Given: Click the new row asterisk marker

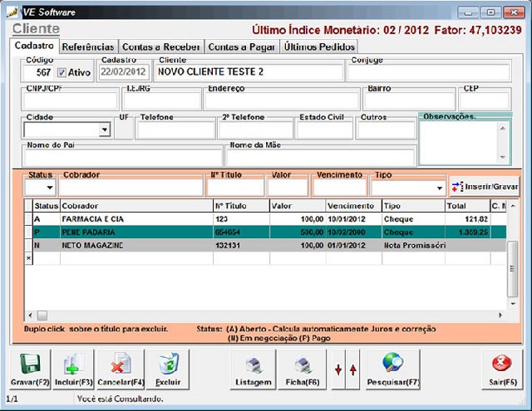Looking at the screenshot, I should pyautogui.click(x=28, y=258).
